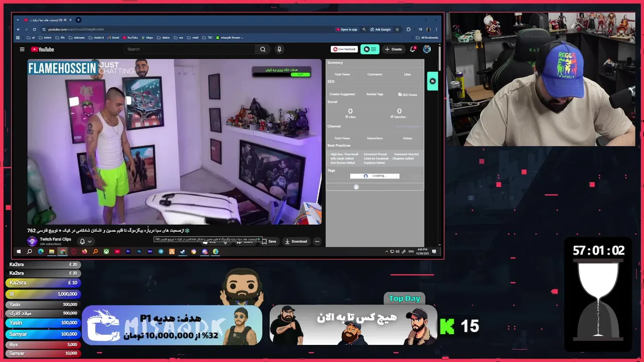Open the YouTube account avatar menu

tap(427, 49)
